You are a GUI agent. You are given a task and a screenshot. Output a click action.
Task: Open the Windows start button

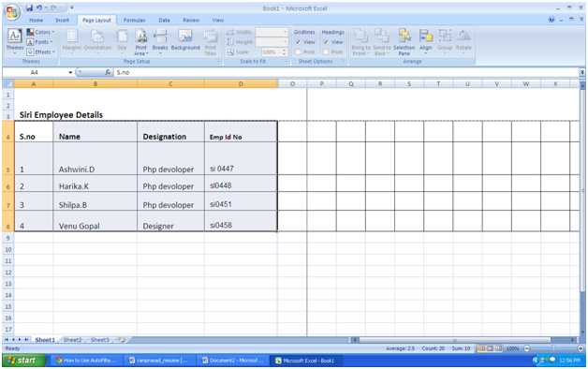[x=24, y=361]
